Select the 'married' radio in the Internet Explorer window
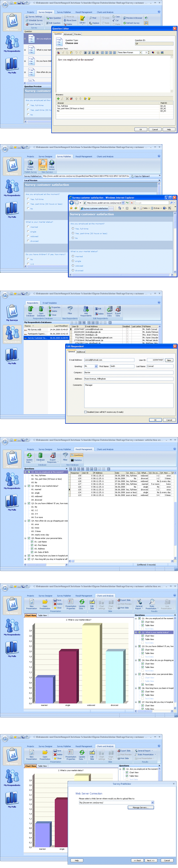Image resolution: width=178 pixels, height=868 pixels. tap(73, 256)
